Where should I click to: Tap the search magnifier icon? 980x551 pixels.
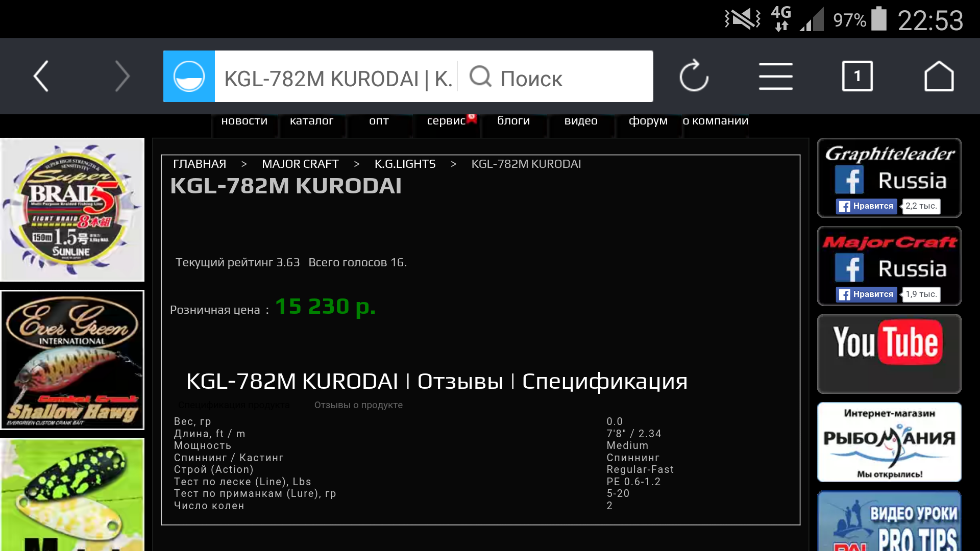tap(480, 77)
